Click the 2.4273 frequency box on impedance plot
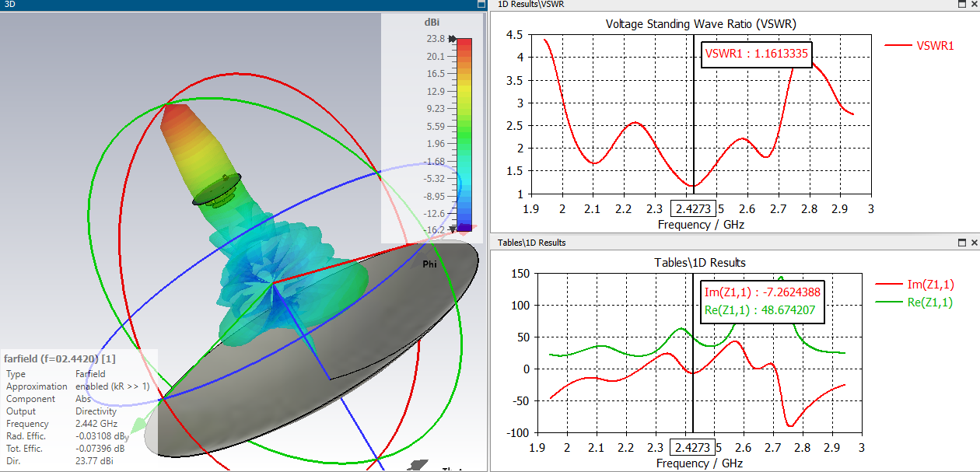 (x=692, y=448)
